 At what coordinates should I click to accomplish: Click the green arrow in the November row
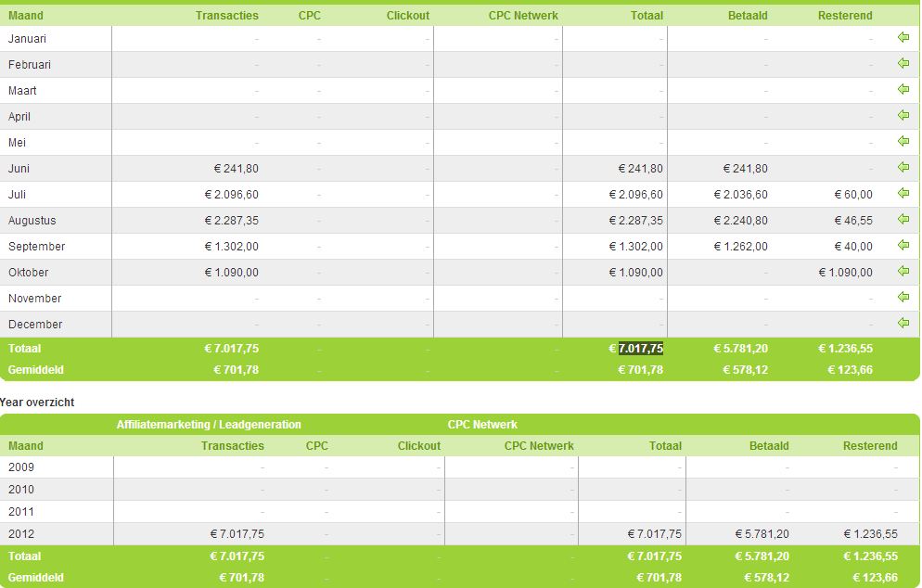(903, 297)
